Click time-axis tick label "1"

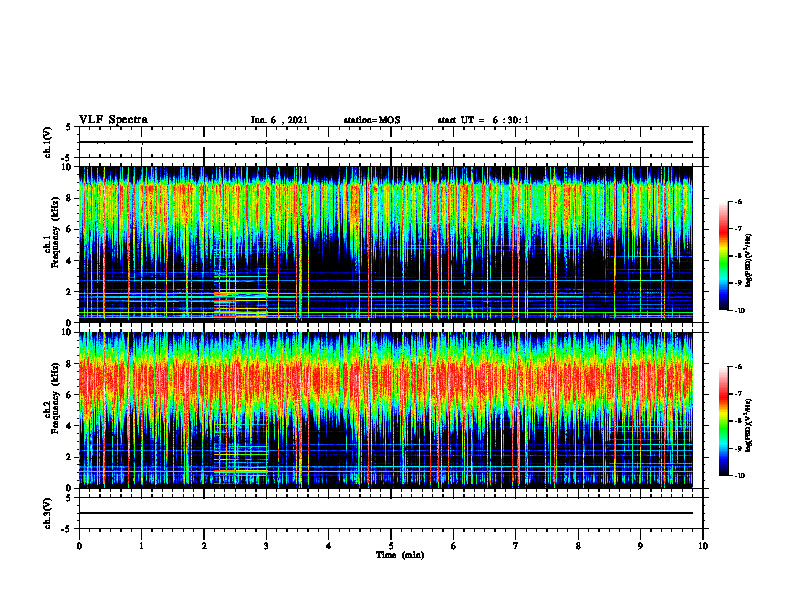pyautogui.click(x=141, y=546)
